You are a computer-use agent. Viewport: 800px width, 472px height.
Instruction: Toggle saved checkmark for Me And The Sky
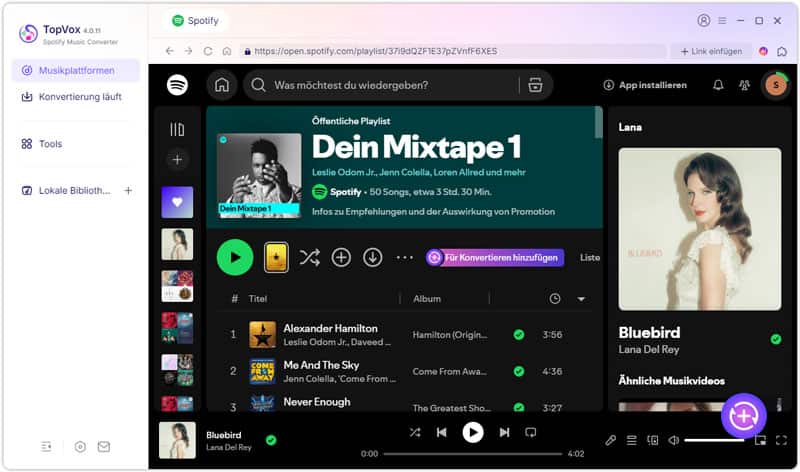tap(519, 371)
